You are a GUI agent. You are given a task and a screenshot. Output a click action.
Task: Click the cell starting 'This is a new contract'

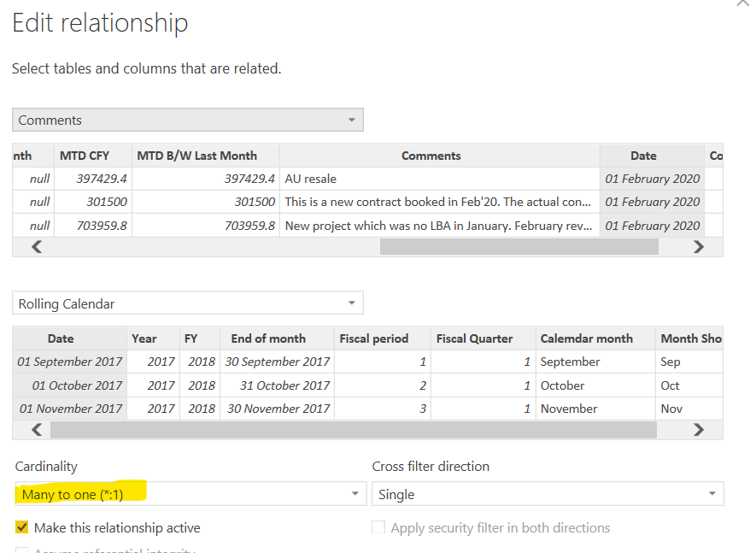[x=440, y=202]
